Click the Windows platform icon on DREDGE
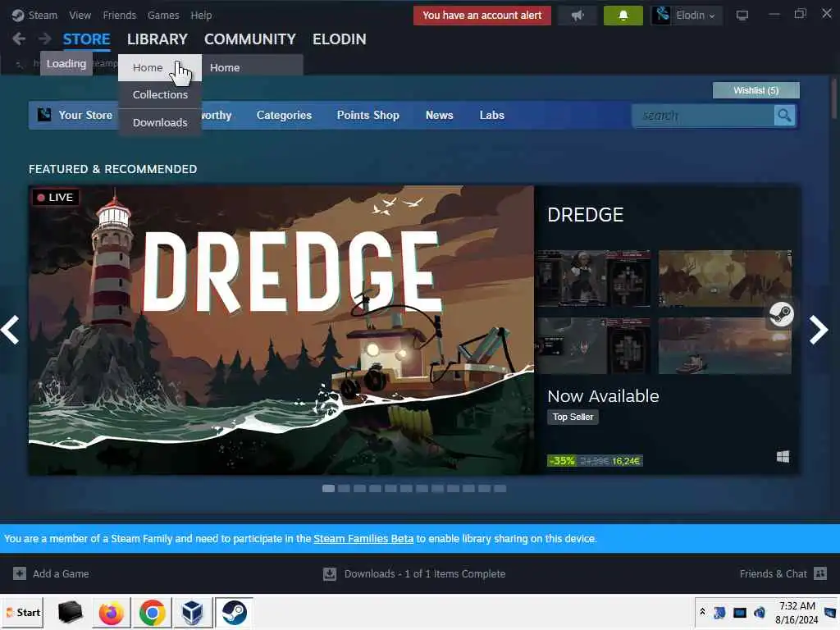 tap(783, 457)
